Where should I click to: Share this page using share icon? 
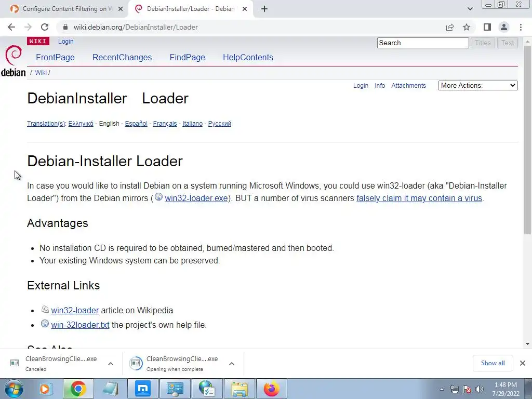coord(450,27)
